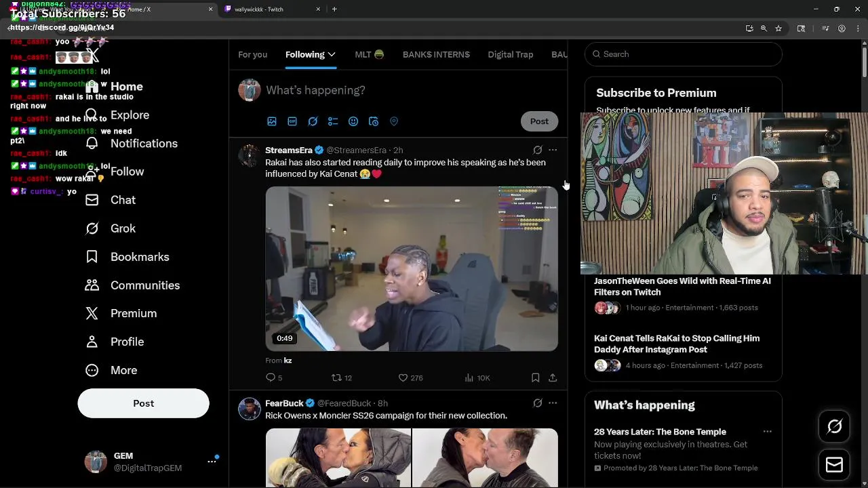Click the large sidebar Post button

click(x=143, y=403)
